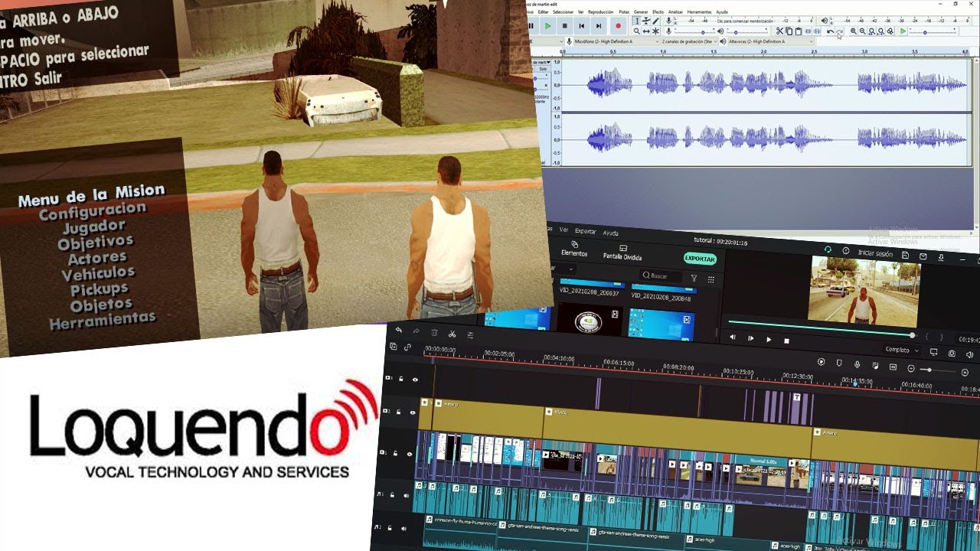Open the Altavoces output device dropdown
980x551 pixels.
click(x=769, y=41)
